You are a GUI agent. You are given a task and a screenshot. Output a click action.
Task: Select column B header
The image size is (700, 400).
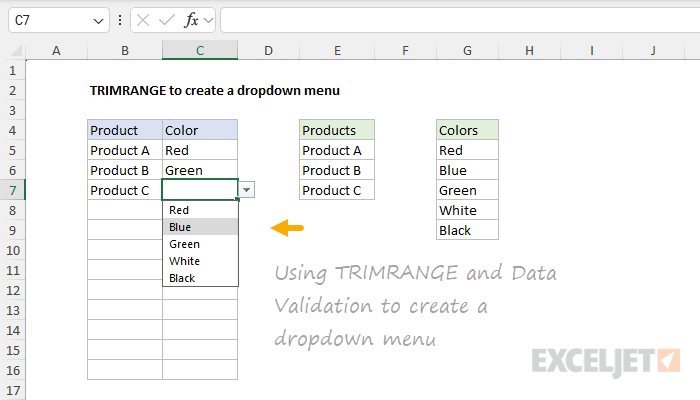coord(125,50)
